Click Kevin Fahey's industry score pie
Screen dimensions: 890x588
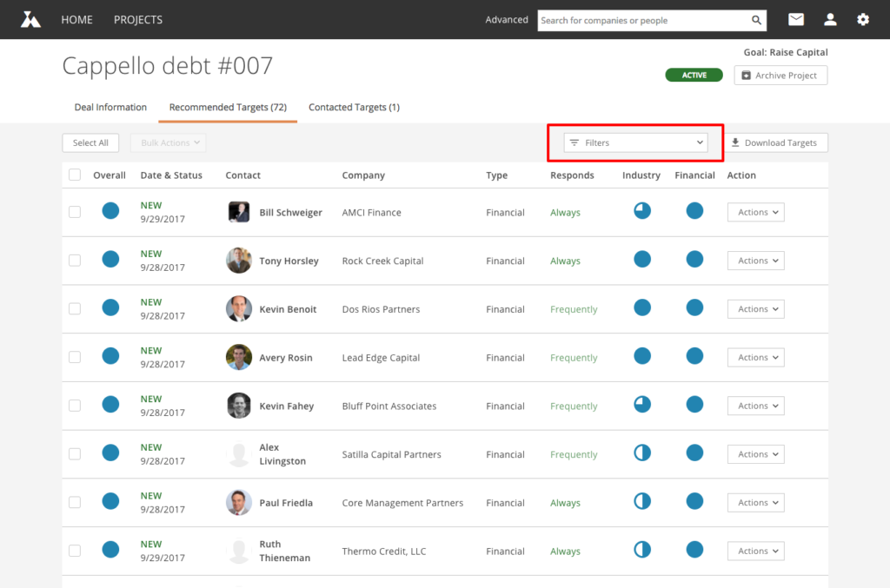642,404
